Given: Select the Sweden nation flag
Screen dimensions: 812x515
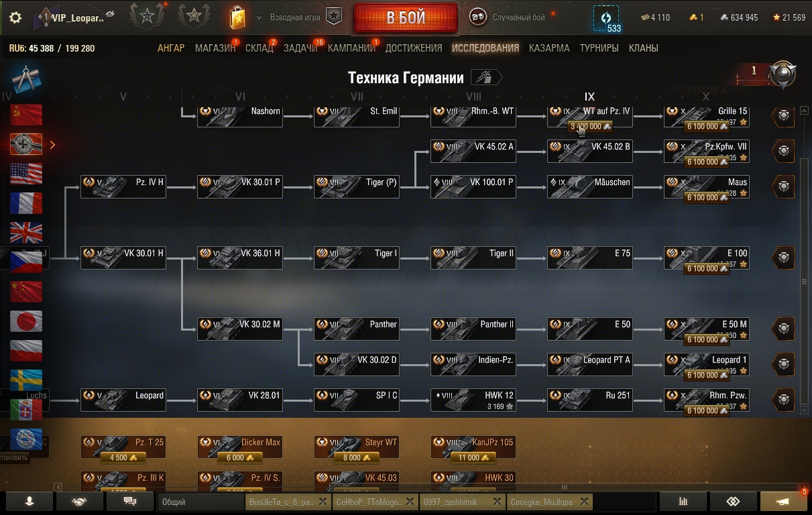Looking at the screenshot, I should pos(26,380).
